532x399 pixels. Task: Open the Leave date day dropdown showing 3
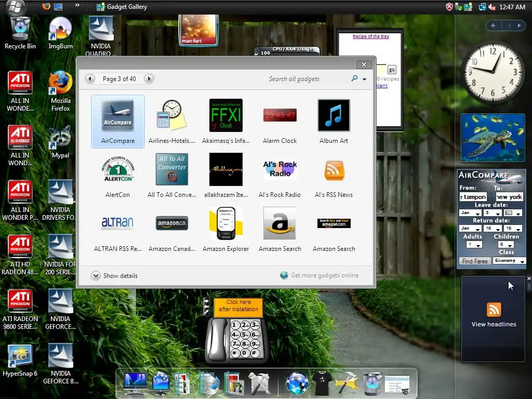(x=493, y=213)
